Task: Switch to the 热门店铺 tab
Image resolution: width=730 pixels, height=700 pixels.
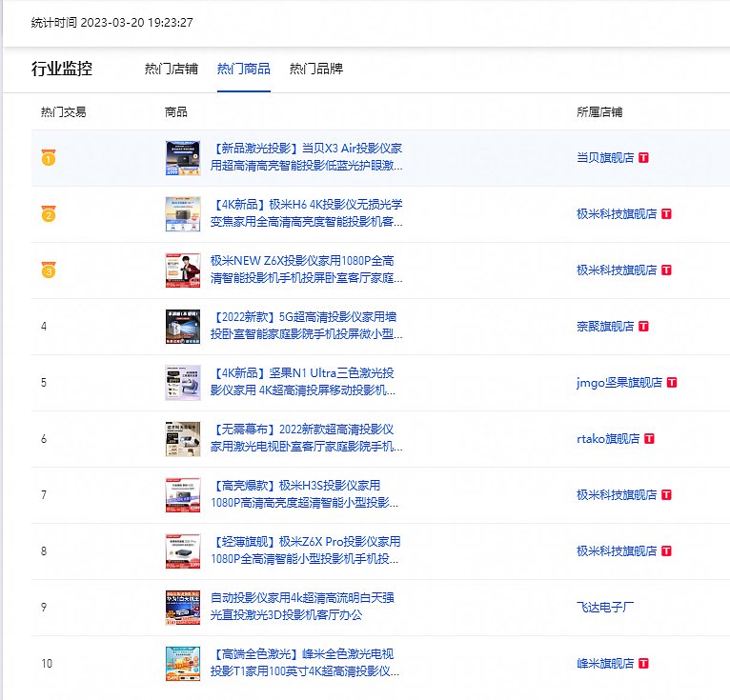Action: [x=171, y=69]
